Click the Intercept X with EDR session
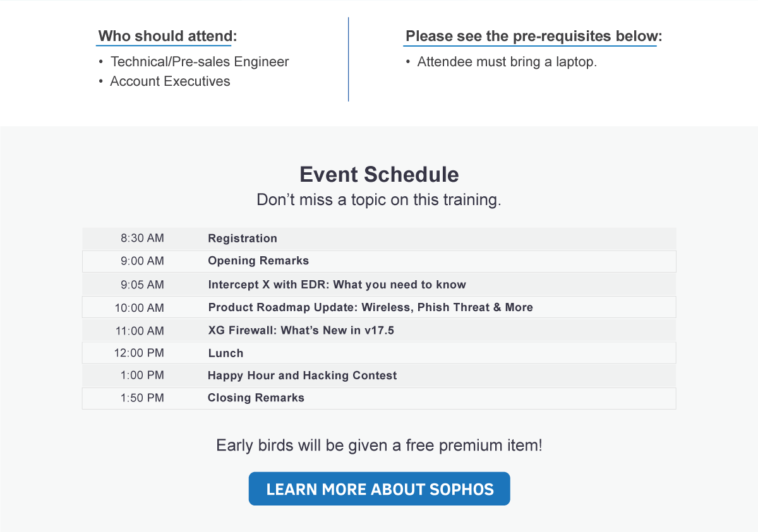758x532 pixels. tap(337, 285)
